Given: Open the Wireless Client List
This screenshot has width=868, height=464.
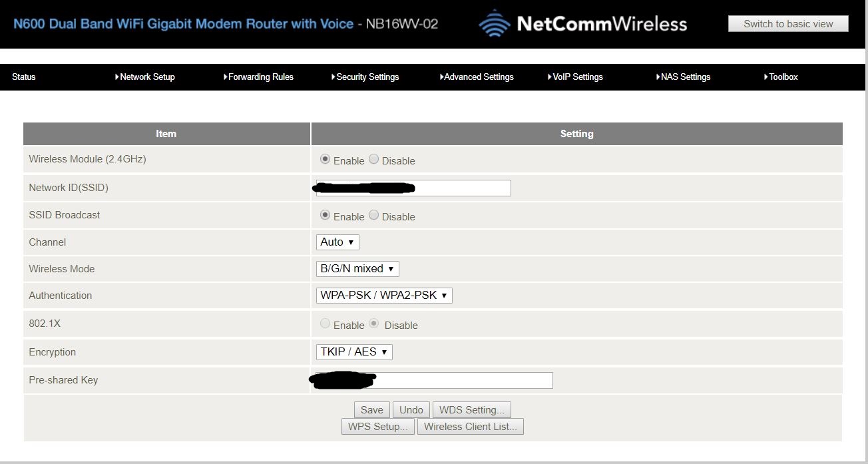Looking at the screenshot, I should point(471,427).
